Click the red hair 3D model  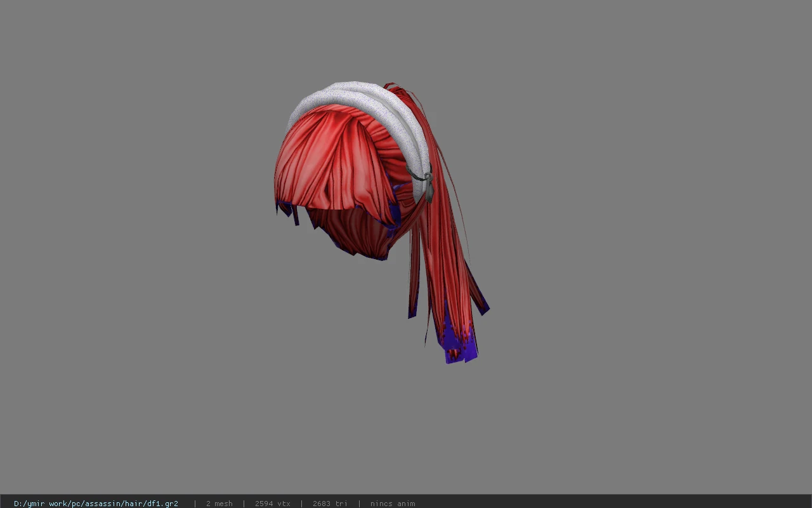coord(381,222)
